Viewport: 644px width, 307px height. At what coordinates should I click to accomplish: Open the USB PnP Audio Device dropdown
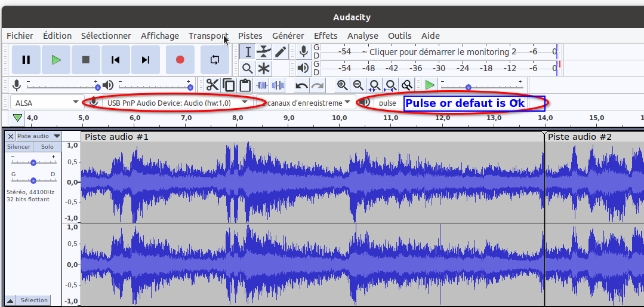[x=177, y=103]
